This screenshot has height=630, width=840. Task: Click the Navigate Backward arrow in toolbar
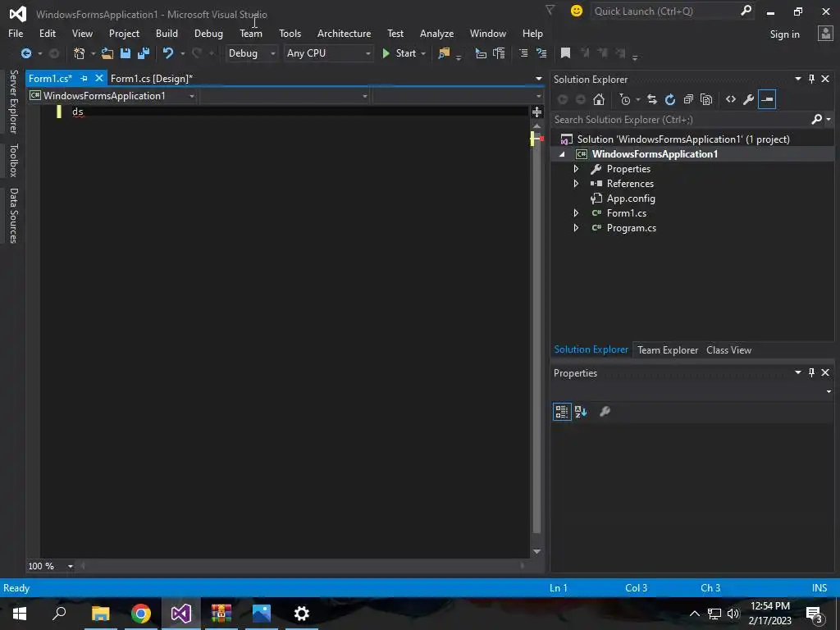point(25,53)
